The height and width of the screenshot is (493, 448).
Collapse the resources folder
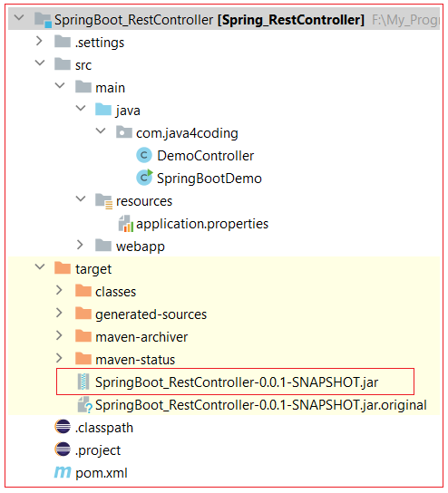click(81, 198)
